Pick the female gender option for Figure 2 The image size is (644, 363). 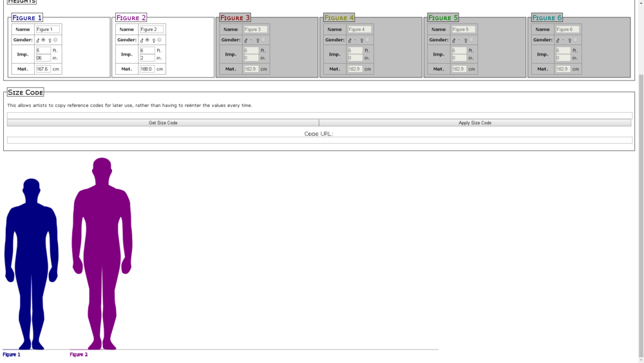pos(160,40)
